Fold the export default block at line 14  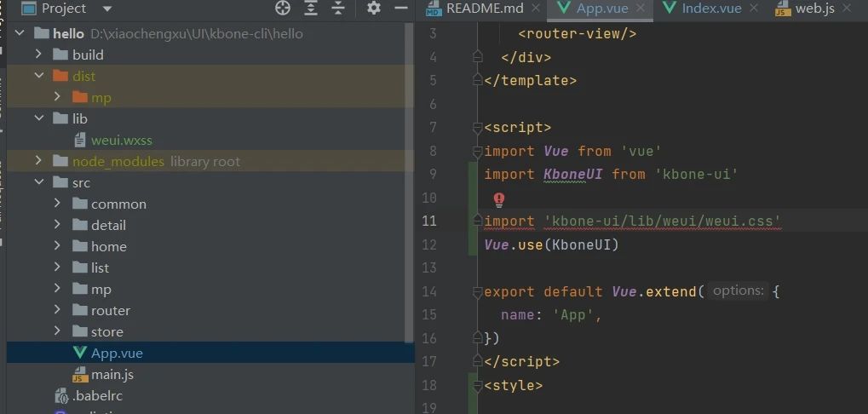(477, 291)
